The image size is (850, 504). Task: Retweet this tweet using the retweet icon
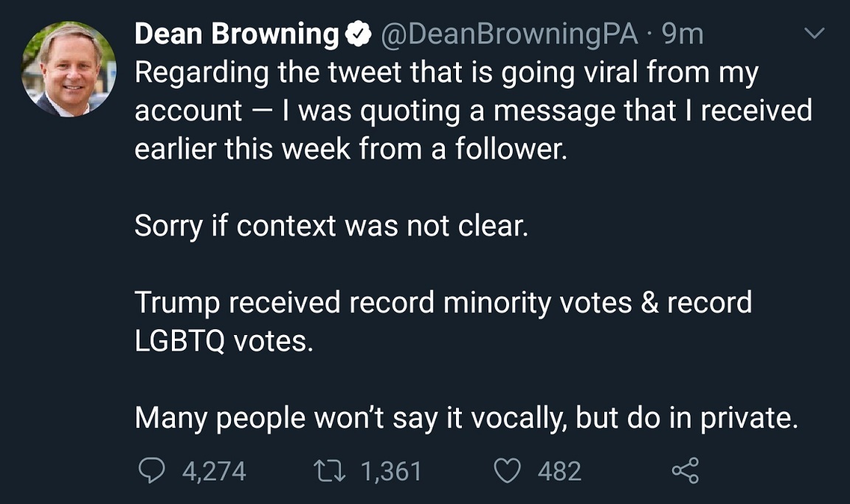(330, 470)
